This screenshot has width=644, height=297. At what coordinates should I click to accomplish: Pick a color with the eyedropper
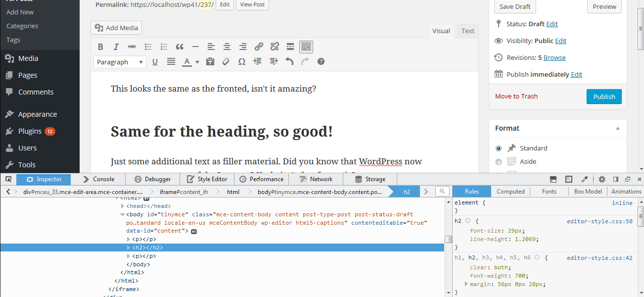584,179
